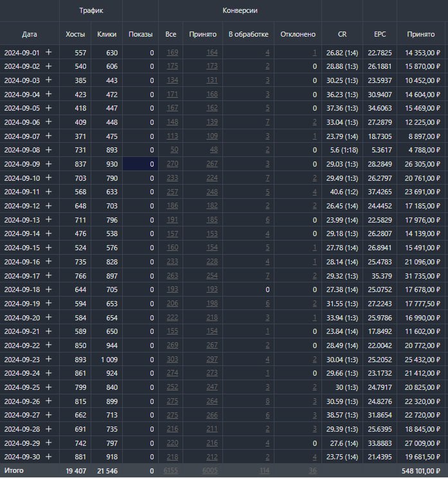
Task: Expand the 2024-09-20 row plus icon
Action: pyautogui.click(x=48, y=317)
